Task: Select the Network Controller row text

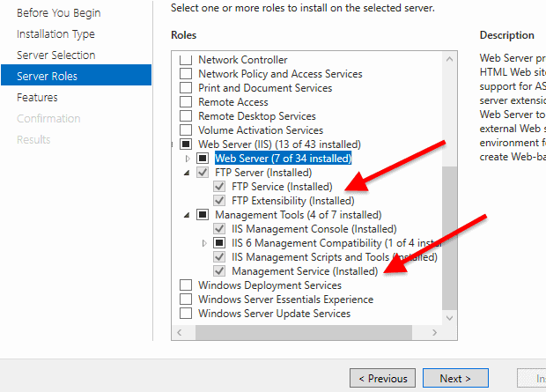Action: coord(243,60)
